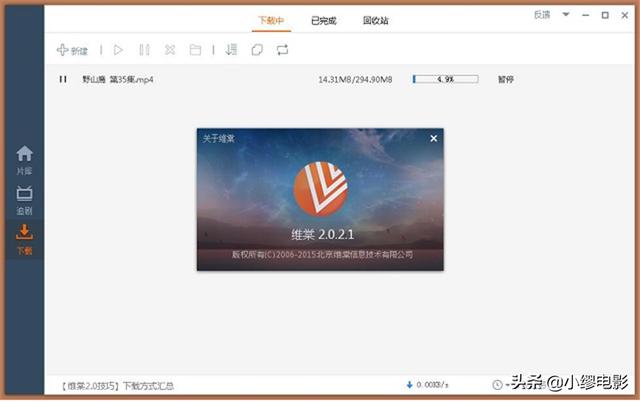640x402 pixels.
Task: Pause tasks using the toolbar pause icon
Action: coord(144,50)
